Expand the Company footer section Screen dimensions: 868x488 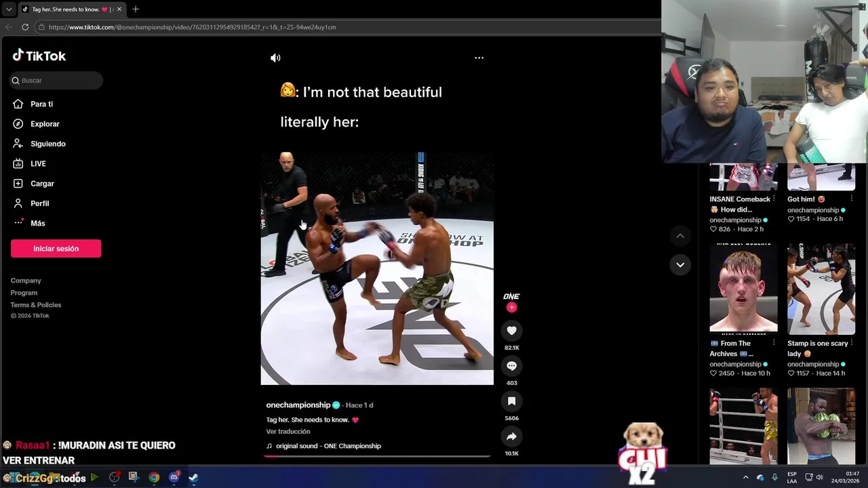click(x=26, y=281)
